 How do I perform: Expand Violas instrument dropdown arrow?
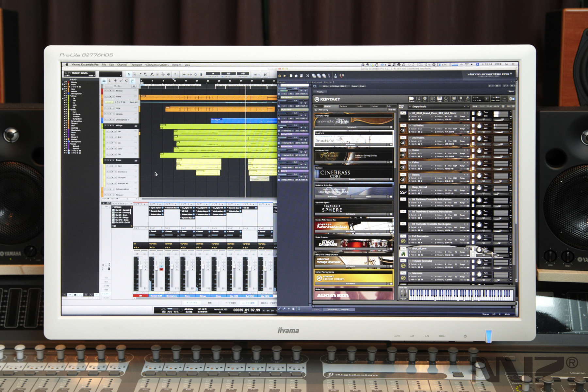410,150
